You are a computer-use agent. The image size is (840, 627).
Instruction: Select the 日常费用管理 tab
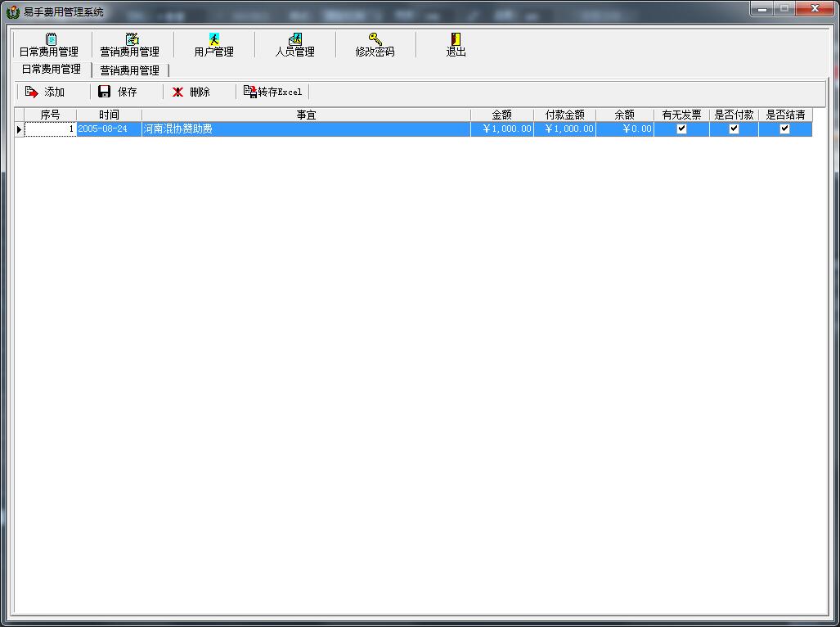pos(52,69)
